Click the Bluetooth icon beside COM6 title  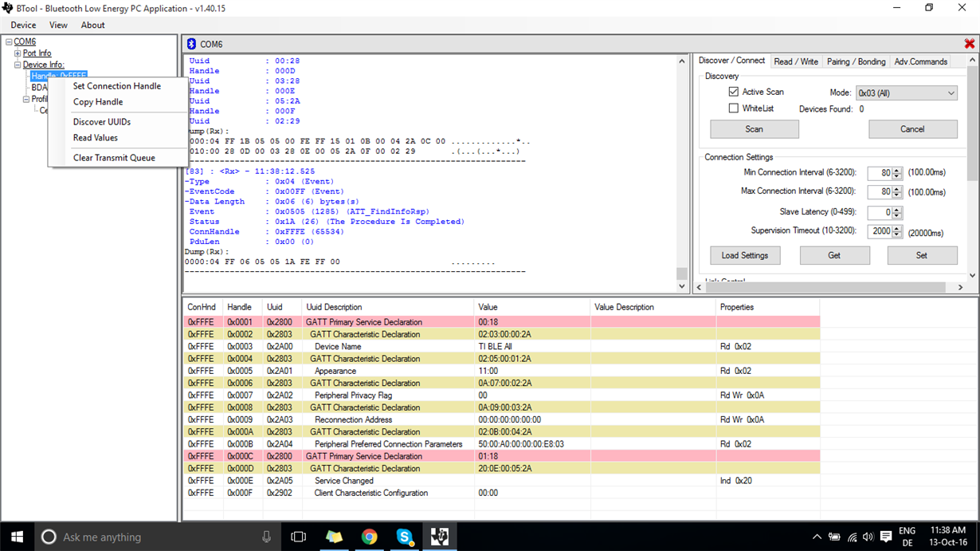pyautogui.click(x=191, y=44)
